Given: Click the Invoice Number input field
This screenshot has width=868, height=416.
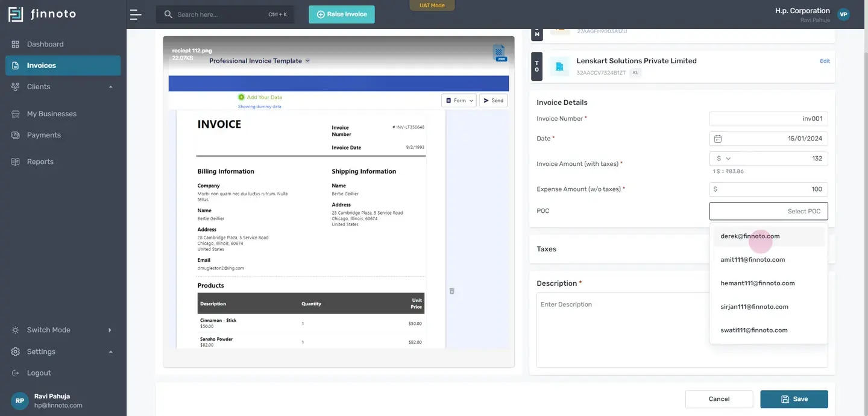Looking at the screenshot, I should click(769, 119).
